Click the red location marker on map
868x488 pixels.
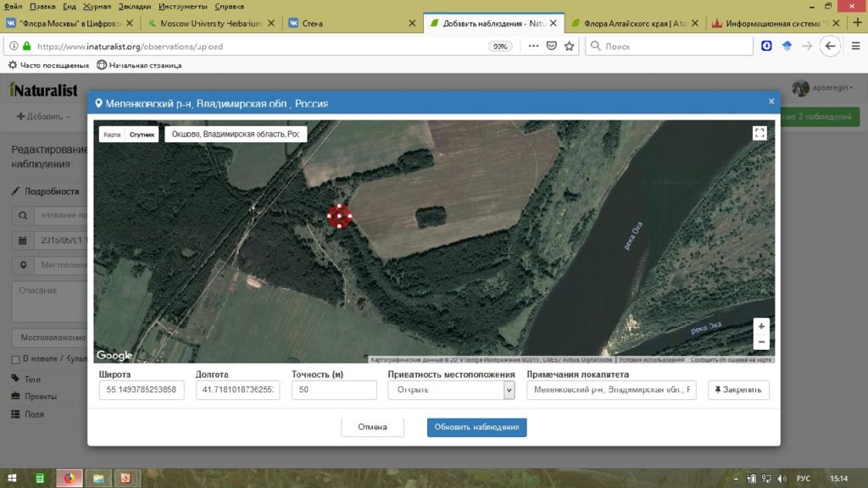click(339, 216)
